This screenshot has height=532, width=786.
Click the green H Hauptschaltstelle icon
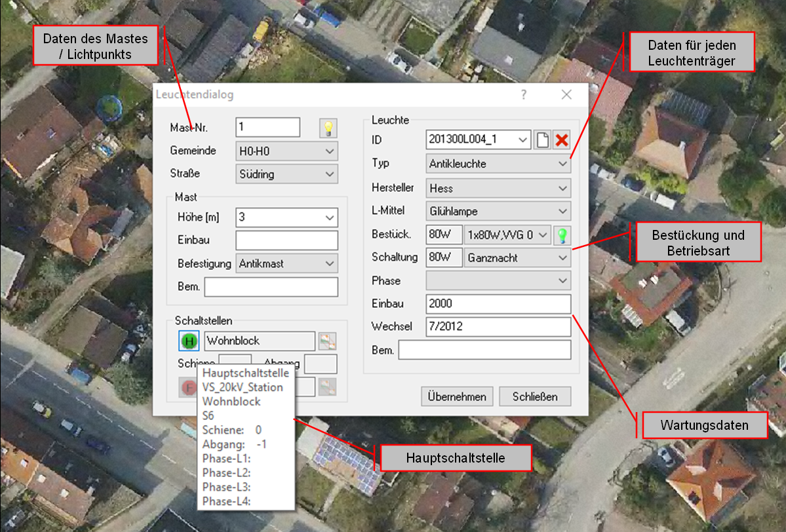click(x=189, y=341)
